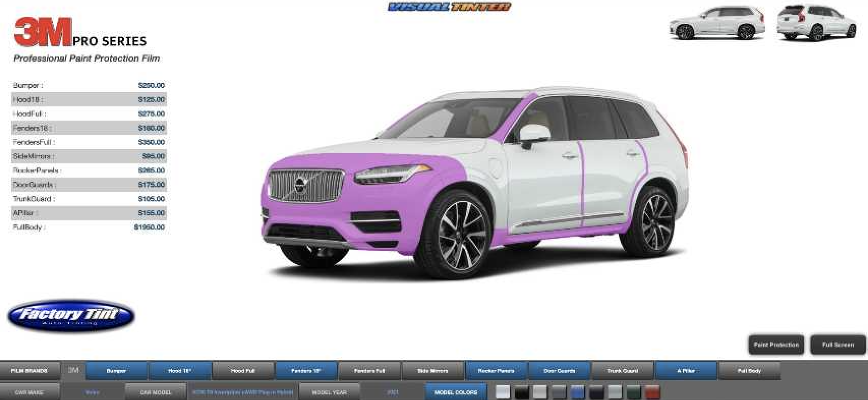Choose the dark gray color swatch

(x=559, y=392)
